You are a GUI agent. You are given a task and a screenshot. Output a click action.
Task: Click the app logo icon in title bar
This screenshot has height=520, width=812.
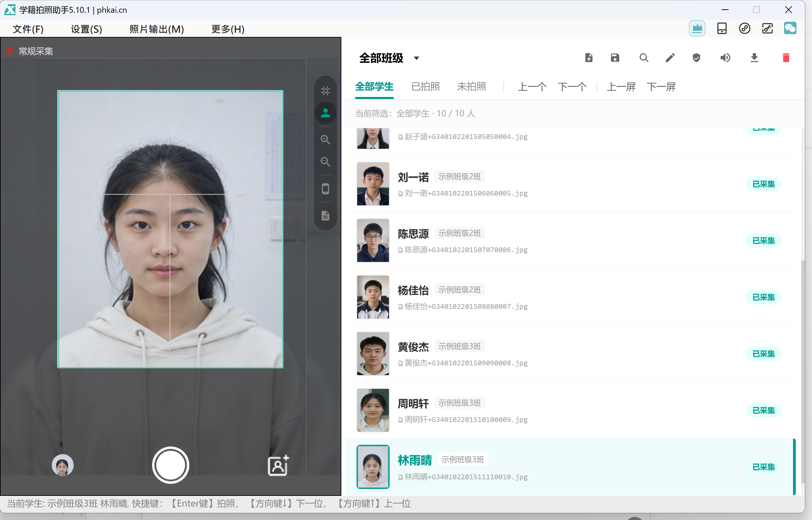10,10
